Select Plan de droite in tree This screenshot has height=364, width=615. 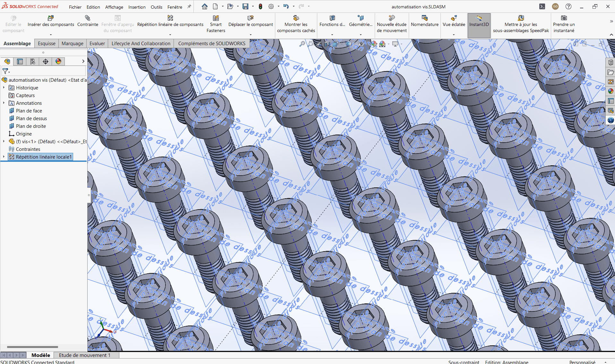tap(31, 126)
